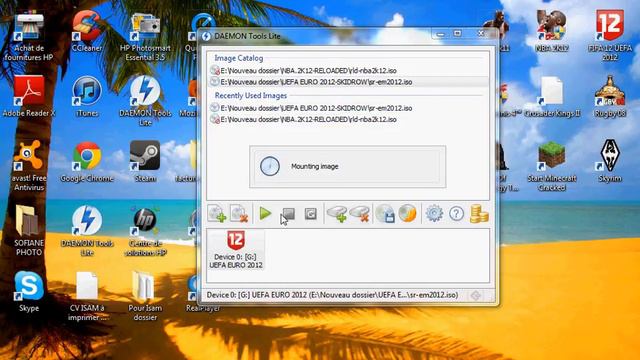Click the Recently Used Images heading
The width and height of the screenshot is (640, 360).
(251, 96)
